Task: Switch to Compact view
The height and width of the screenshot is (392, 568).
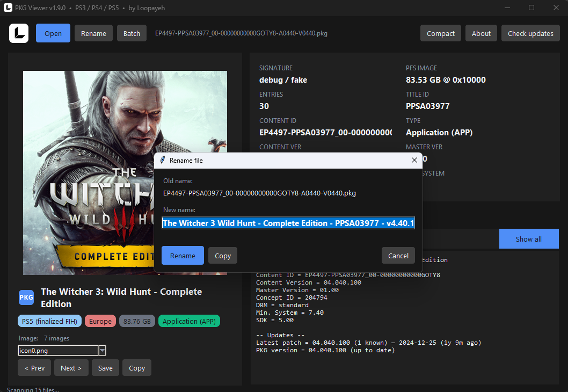Action: (440, 33)
